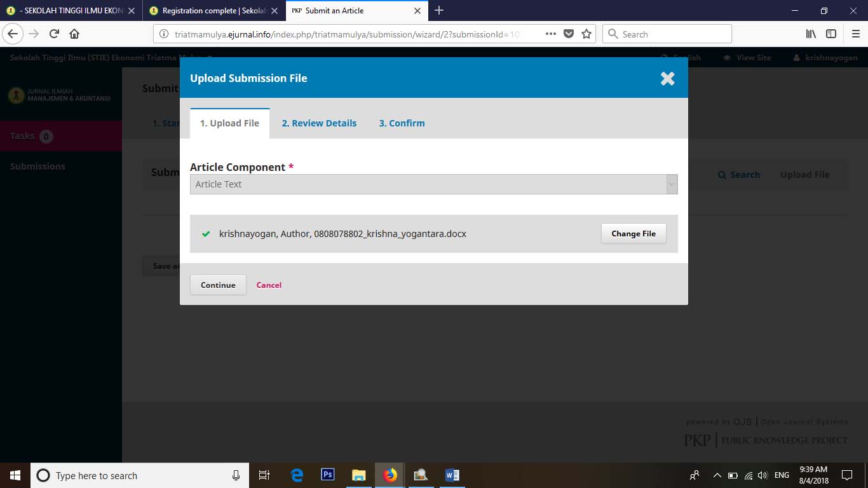Image resolution: width=868 pixels, height=488 pixels.
Task: Click the Change File button
Action: [x=634, y=234]
